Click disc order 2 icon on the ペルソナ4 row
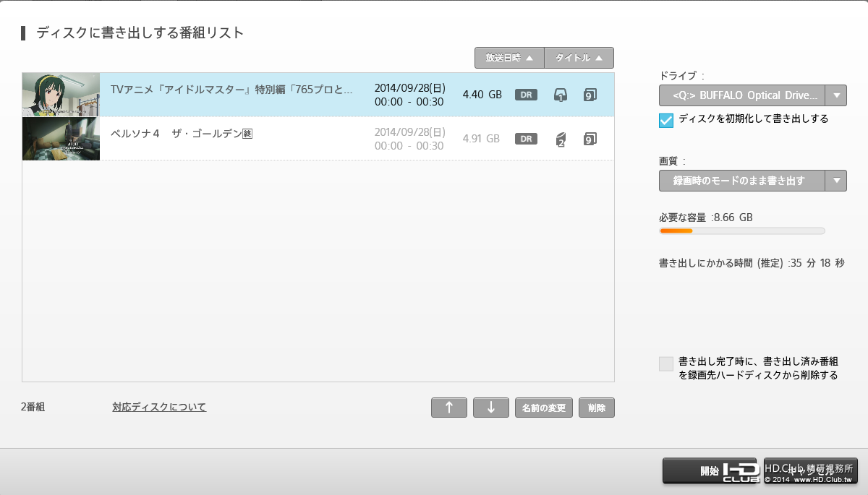868x495 pixels. coord(561,139)
